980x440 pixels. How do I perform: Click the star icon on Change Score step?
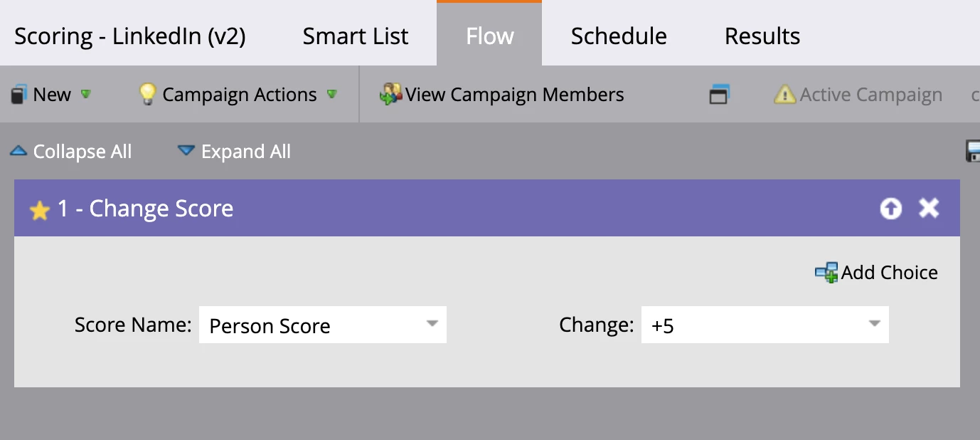click(x=39, y=210)
